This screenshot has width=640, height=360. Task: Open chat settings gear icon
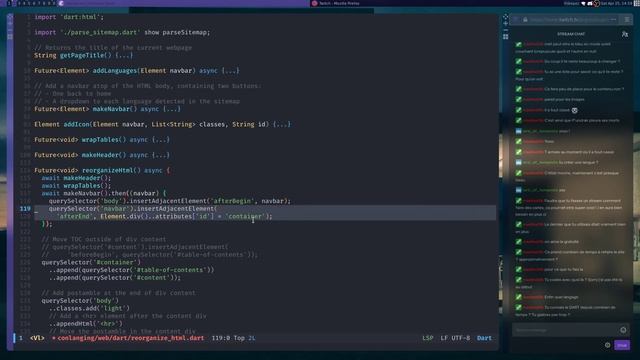tap(607, 345)
